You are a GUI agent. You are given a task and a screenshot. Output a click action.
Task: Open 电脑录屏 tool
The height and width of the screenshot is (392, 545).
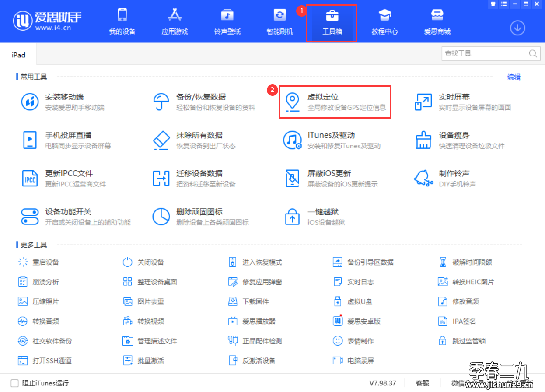point(353,360)
